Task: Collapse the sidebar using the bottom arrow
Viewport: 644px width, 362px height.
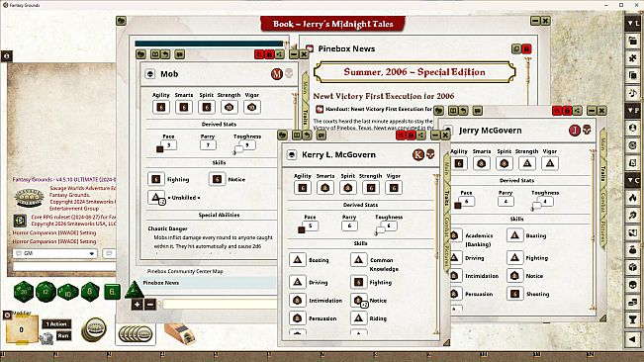Action: 632,339
